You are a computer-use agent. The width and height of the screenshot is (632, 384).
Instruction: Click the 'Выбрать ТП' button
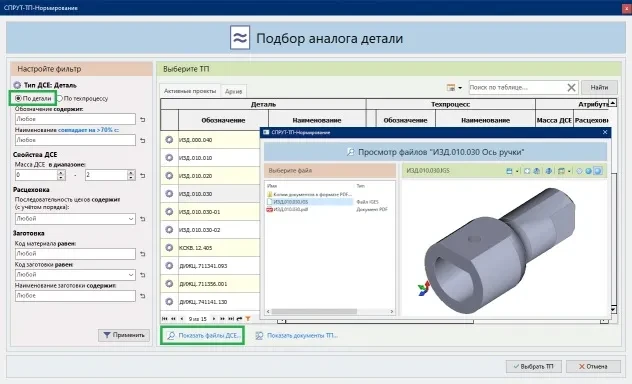point(534,366)
